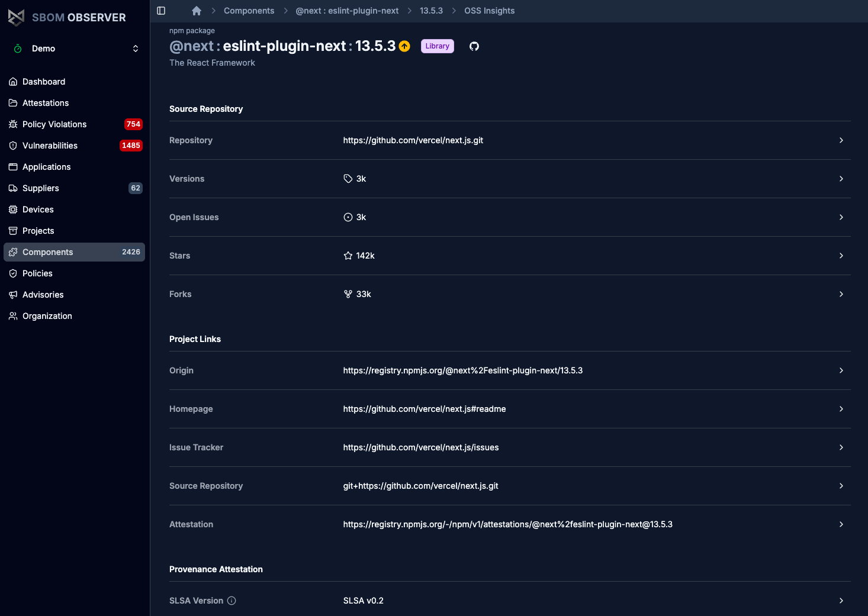This screenshot has width=868, height=616.
Task: Open the Components sidebar item
Action: (74, 252)
